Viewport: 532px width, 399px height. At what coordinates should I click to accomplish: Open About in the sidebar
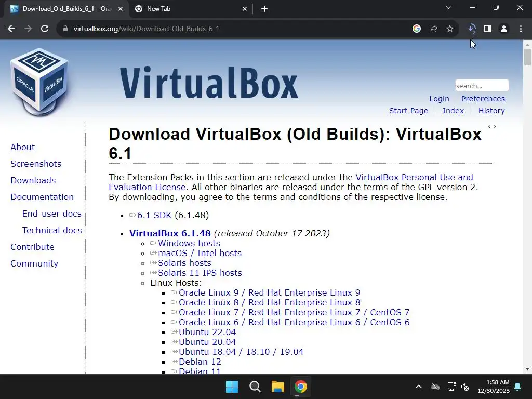click(x=22, y=147)
